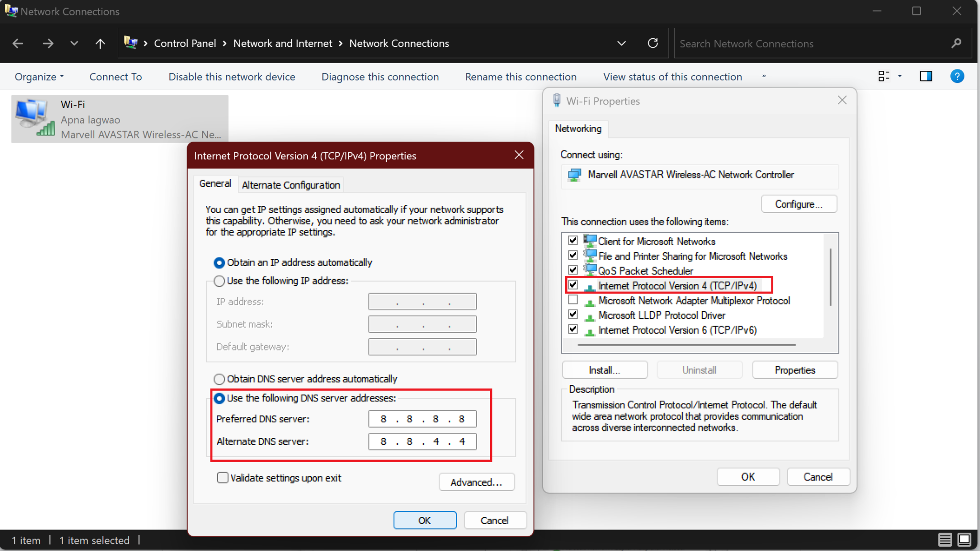Click the Install button in Wi-Fi Properties
This screenshot has height=551, width=980.
(x=605, y=369)
